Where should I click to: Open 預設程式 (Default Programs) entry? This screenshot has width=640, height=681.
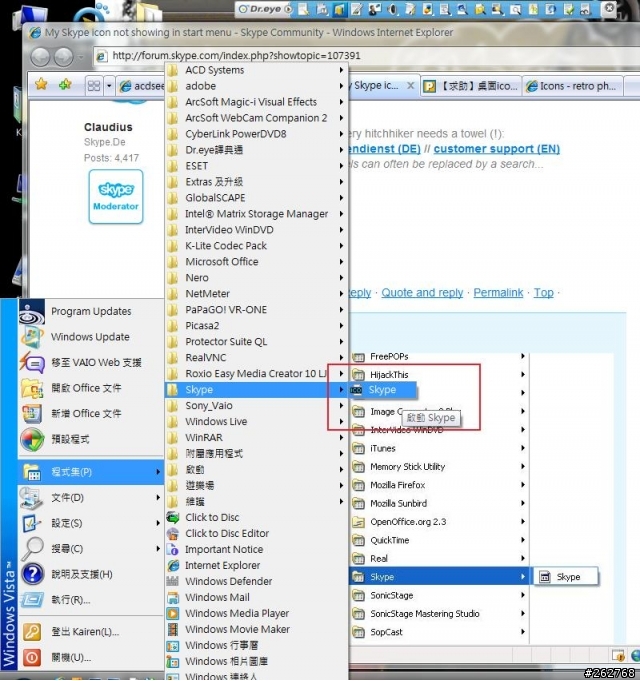[x=90, y=439]
